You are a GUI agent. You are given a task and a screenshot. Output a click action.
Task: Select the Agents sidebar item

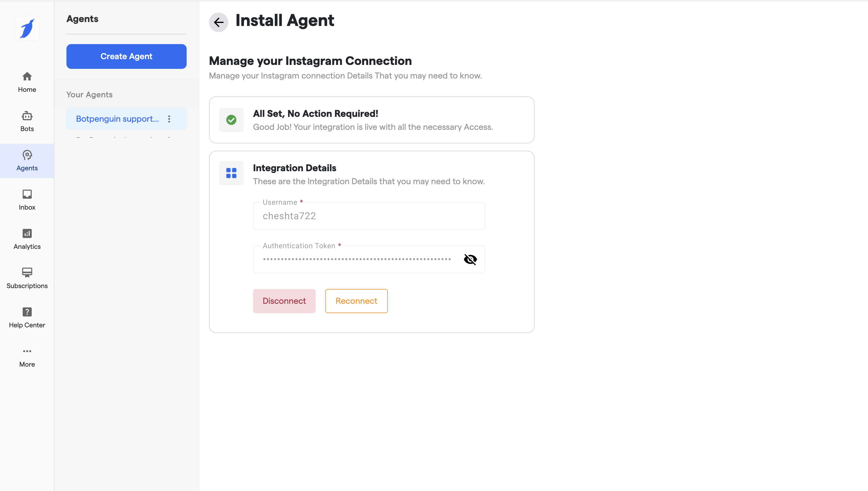[27, 161]
